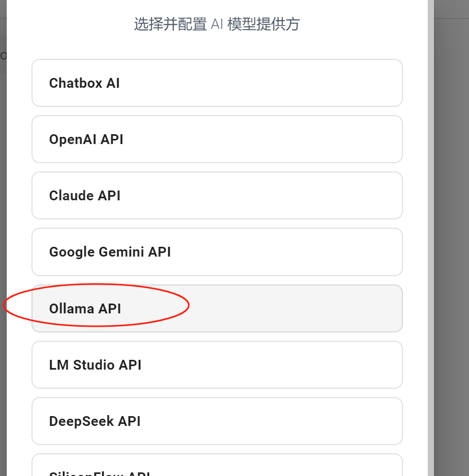Select the Chatbox AI provider

pyautogui.click(x=217, y=83)
